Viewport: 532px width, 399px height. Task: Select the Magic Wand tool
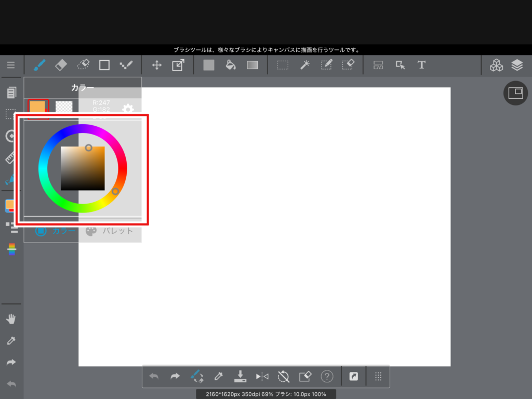(305, 65)
